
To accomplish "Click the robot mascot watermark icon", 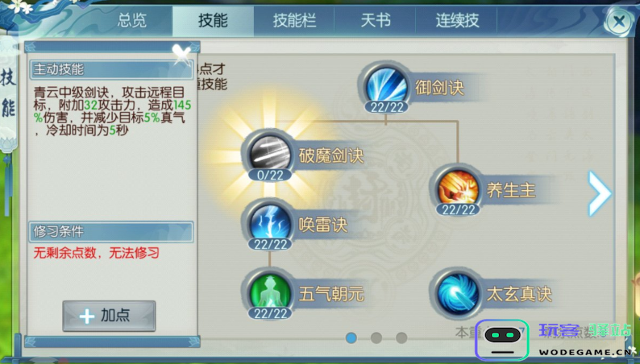I will pyautogui.click(x=502, y=340).
